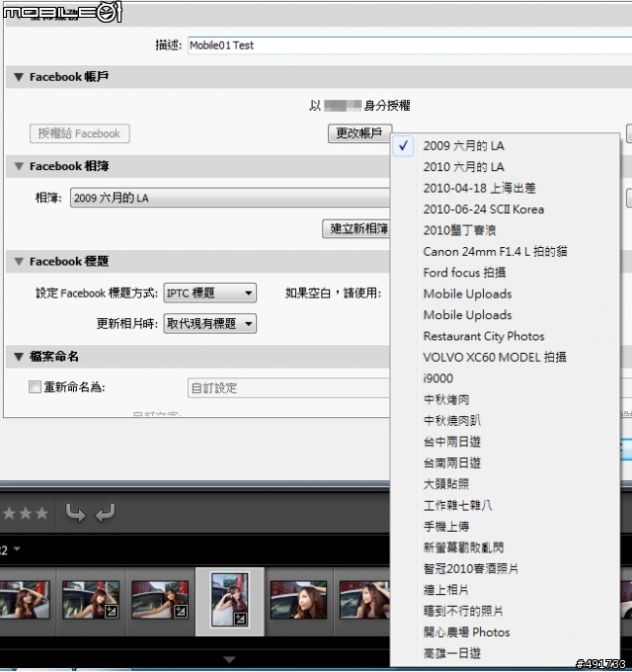Click the star rating in the toolbar
This screenshot has width=632, height=672.
[25, 513]
